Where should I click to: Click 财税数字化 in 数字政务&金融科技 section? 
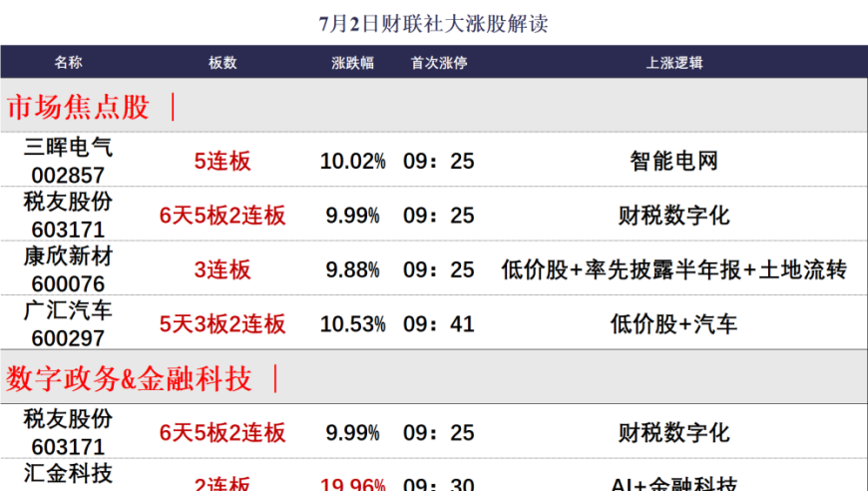[x=674, y=432]
